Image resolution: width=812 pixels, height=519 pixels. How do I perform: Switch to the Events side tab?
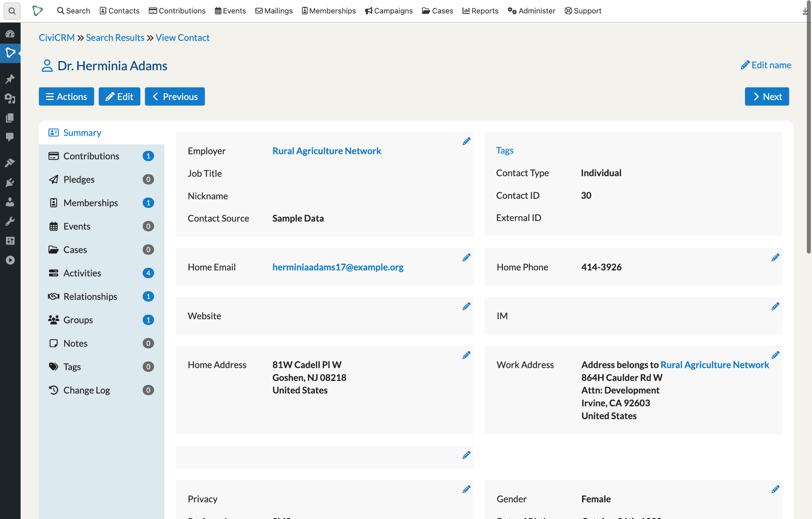(101, 226)
